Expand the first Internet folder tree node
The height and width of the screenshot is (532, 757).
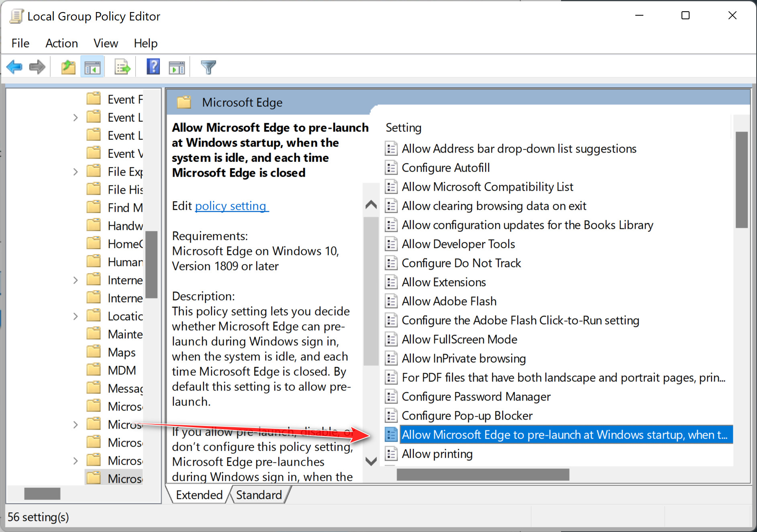[75, 280]
